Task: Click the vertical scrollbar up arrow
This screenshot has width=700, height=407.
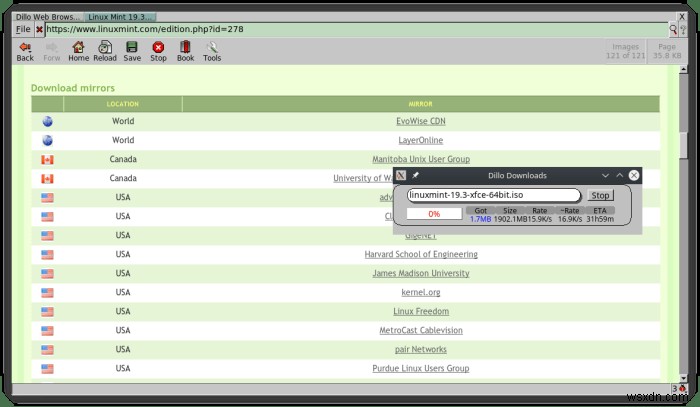Action: [x=683, y=70]
